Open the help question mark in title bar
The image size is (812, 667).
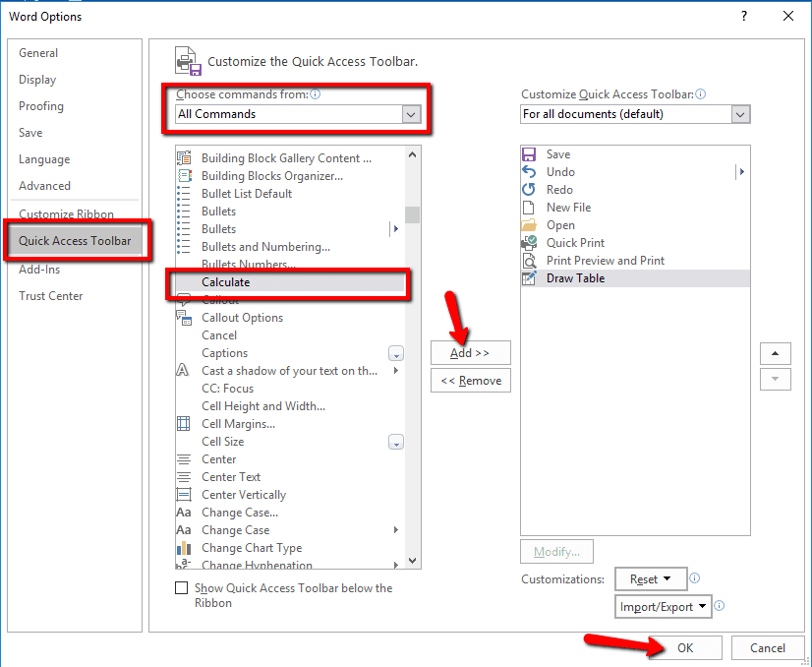[744, 16]
